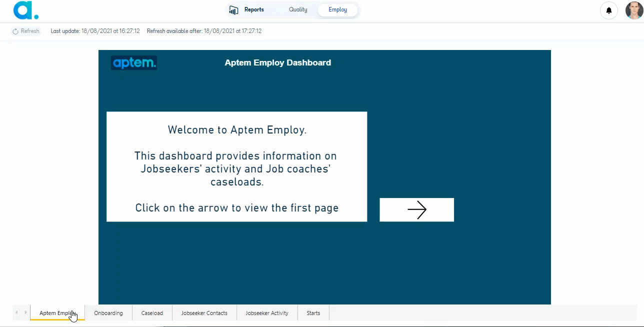
Task: Select the Employ tab
Action: (338, 10)
